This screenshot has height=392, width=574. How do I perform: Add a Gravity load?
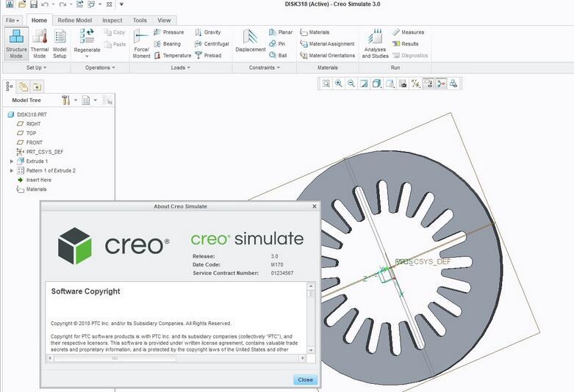click(208, 32)
